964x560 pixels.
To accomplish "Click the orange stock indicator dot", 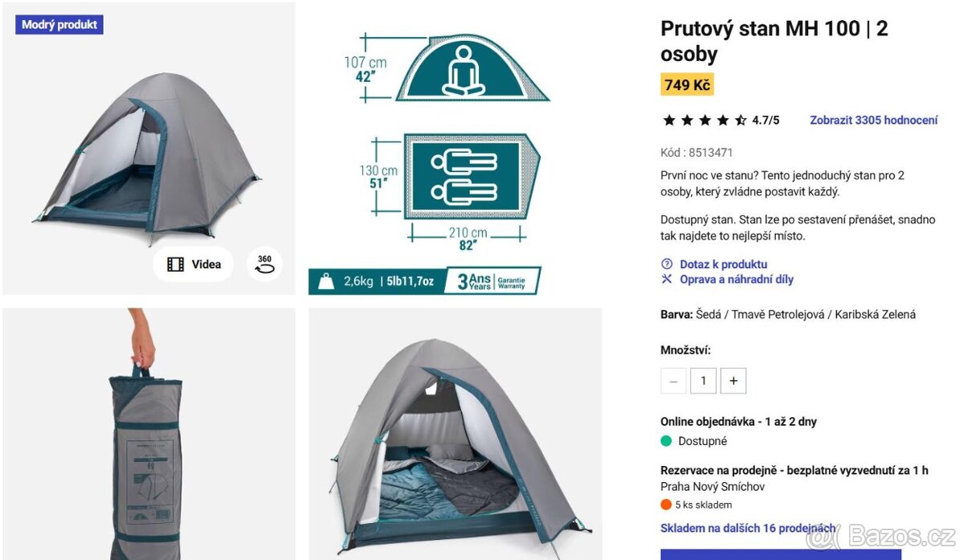I will pyautogui.click(x=666, y=505).
